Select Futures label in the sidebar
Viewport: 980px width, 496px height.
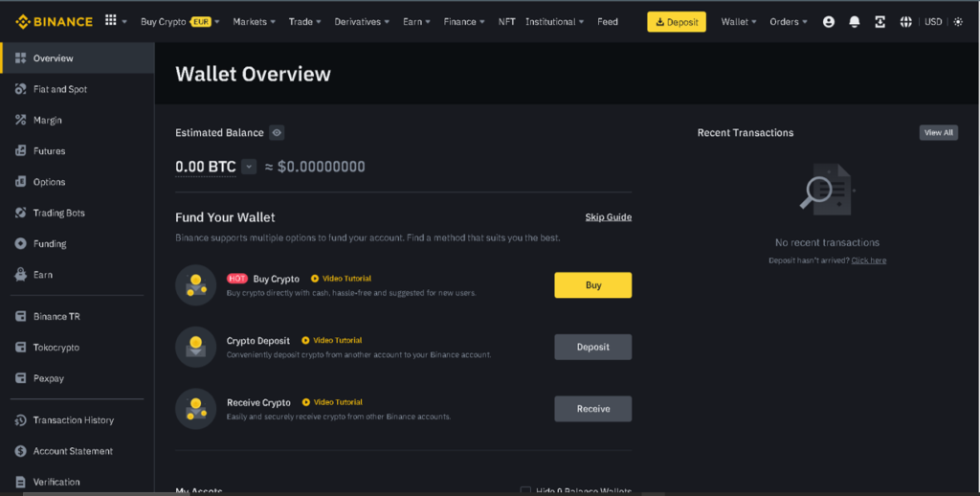pyautogui.click(x=50, y=150)
